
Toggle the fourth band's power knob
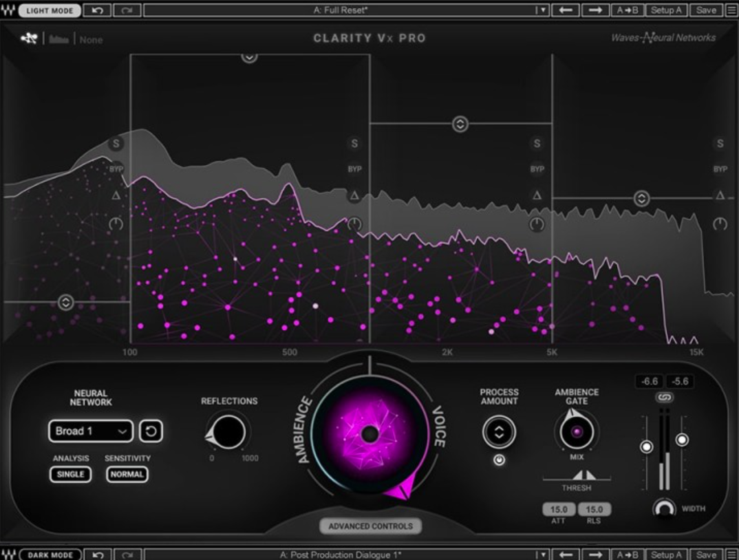(720, 224)
